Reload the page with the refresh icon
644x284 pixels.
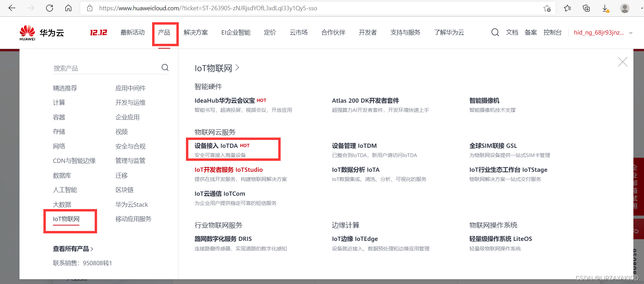click(50, 8)
